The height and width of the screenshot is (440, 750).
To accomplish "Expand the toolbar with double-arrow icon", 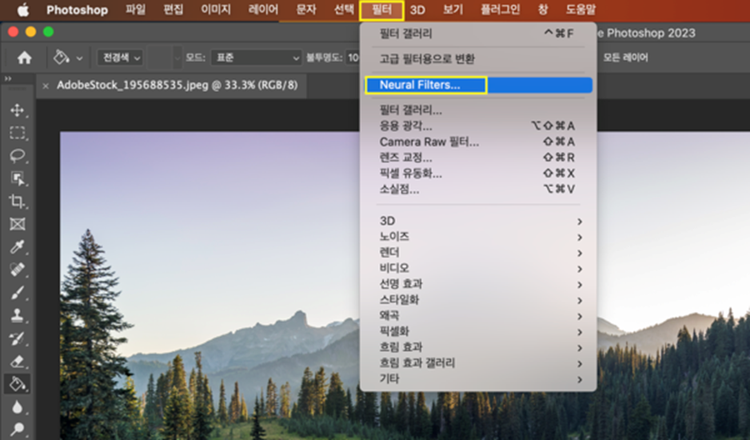I will pos(8,78).
